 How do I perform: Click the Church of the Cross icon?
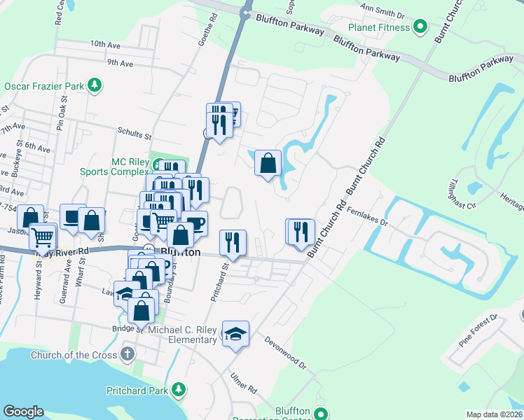point(127,355)
